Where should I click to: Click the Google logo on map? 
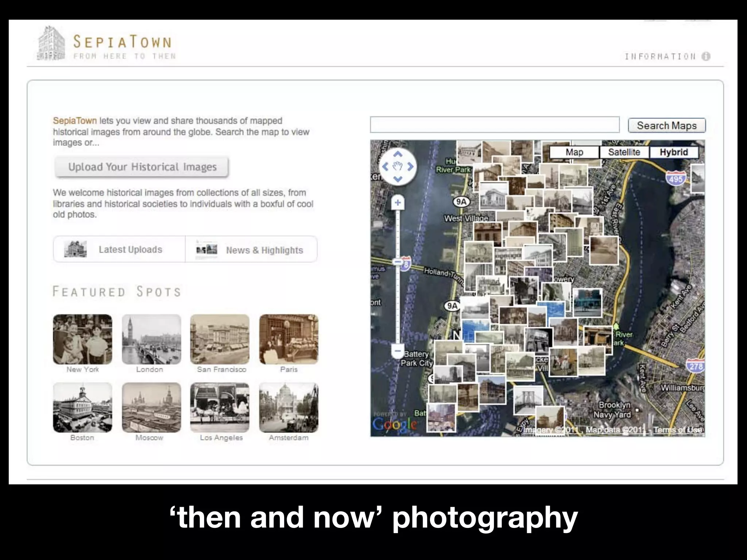click(395, 424)
